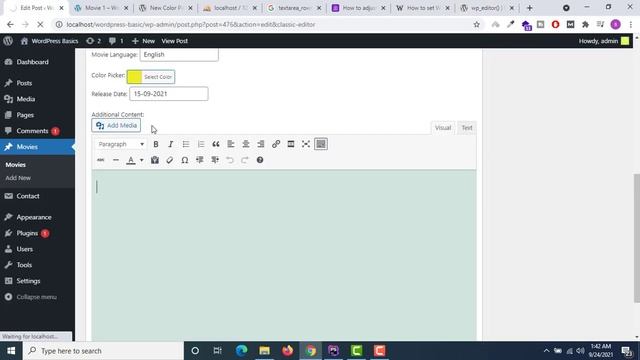The image size is (640, 360).
Task: Click the yellow color swatch
Action: click(x=134, y=77)
